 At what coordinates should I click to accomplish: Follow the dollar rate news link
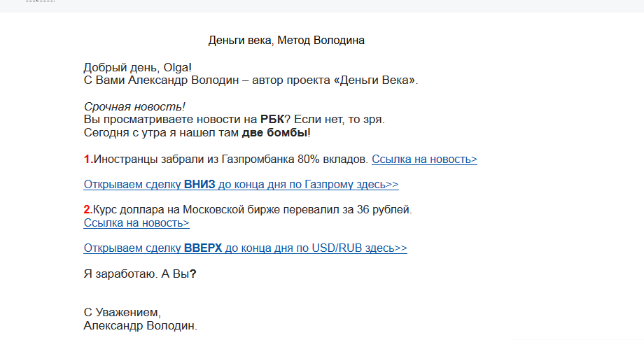(136, 223)
